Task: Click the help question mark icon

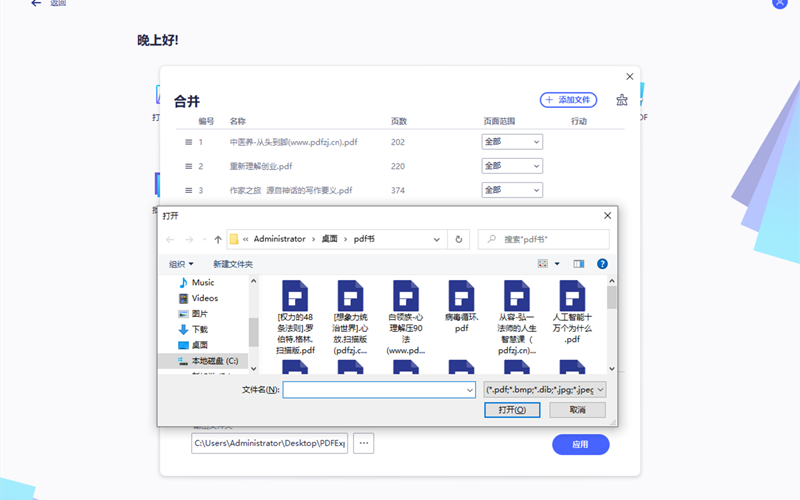Action: tap(602, 264)
